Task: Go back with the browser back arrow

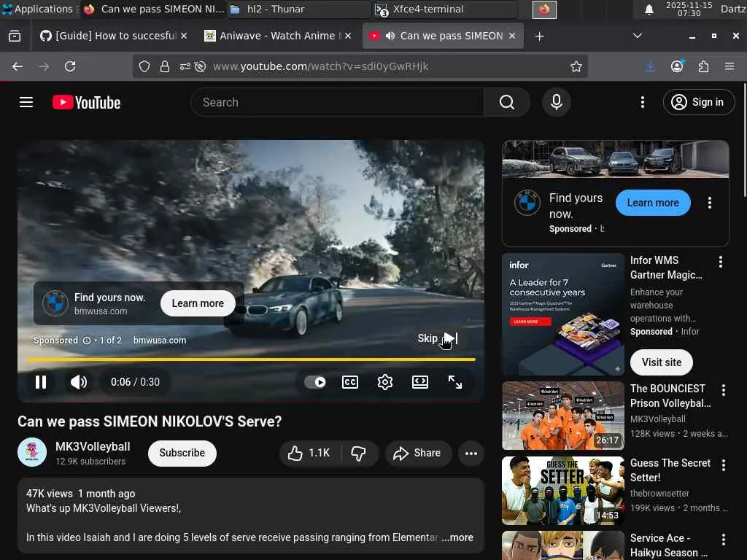Action: (18, 66)
